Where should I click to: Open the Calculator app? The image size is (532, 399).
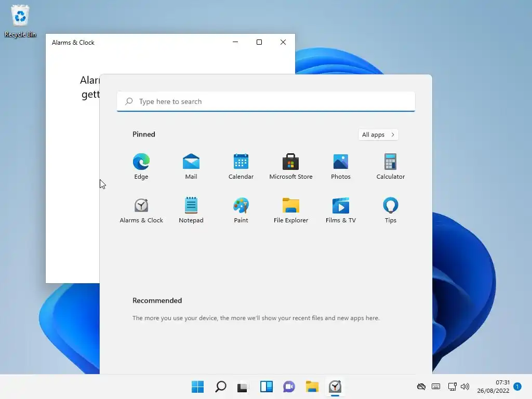click(391, 166)
